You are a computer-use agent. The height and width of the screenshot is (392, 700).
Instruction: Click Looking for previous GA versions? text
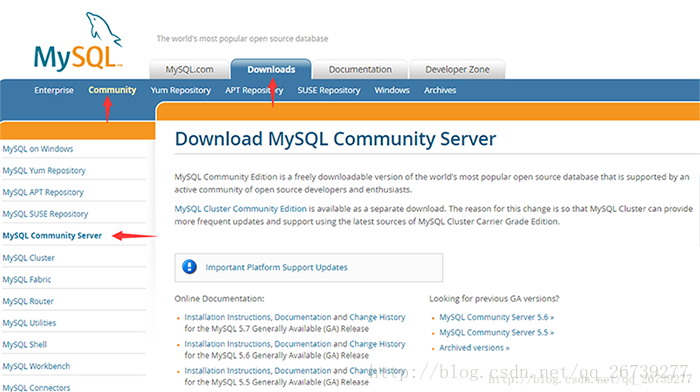(x=494, y=299)
